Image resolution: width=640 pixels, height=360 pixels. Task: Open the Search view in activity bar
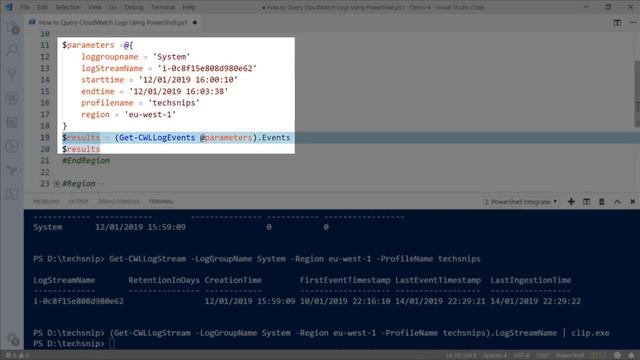(12, 51)
